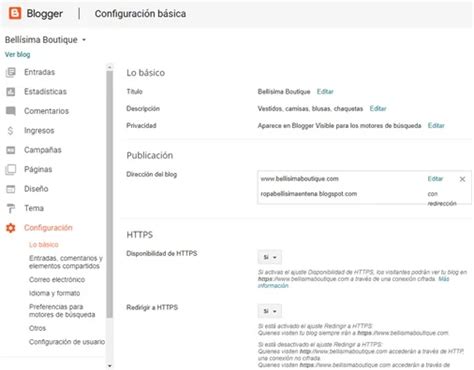Click the Tema paint roller icon
The width and height of the screenshot is (474, 370).
pos(11,208)
